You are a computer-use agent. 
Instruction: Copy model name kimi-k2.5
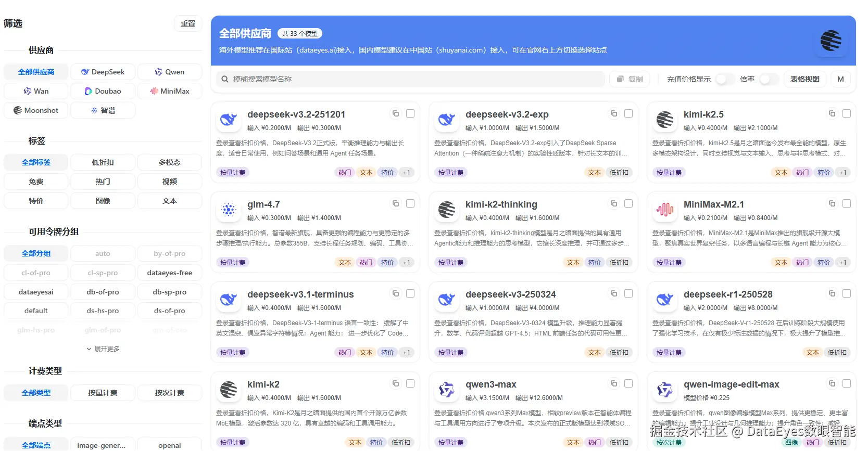pyautogui.click(x=832, y=113)
